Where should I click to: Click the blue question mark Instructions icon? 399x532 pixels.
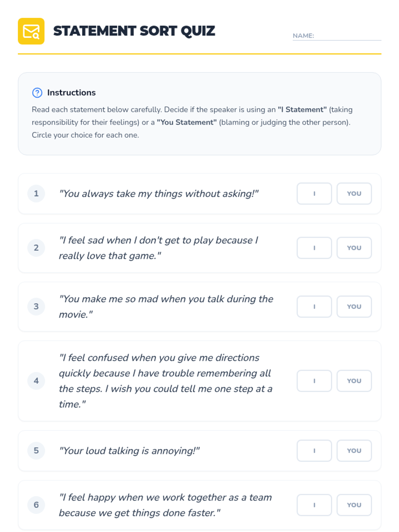point(37,93)
